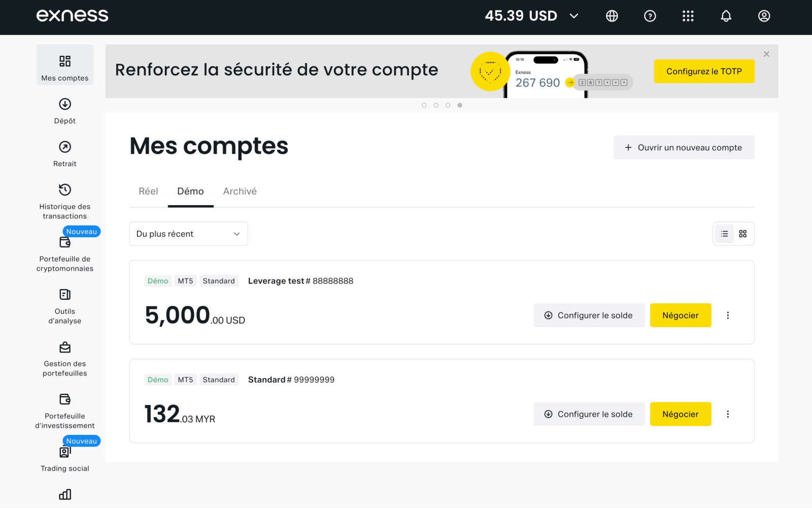Open Outils d'analyse in sidebar
Viewport: 812px width, 508px height.
point(65,306)
